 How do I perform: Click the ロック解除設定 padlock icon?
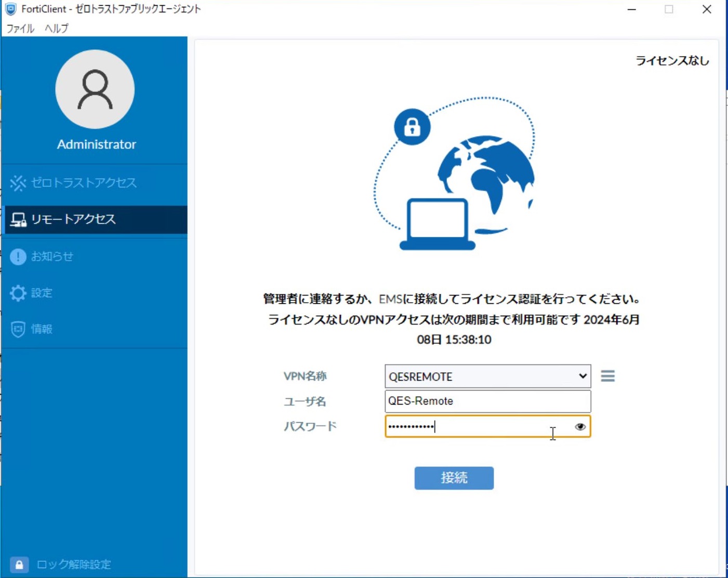pos(19,564)
